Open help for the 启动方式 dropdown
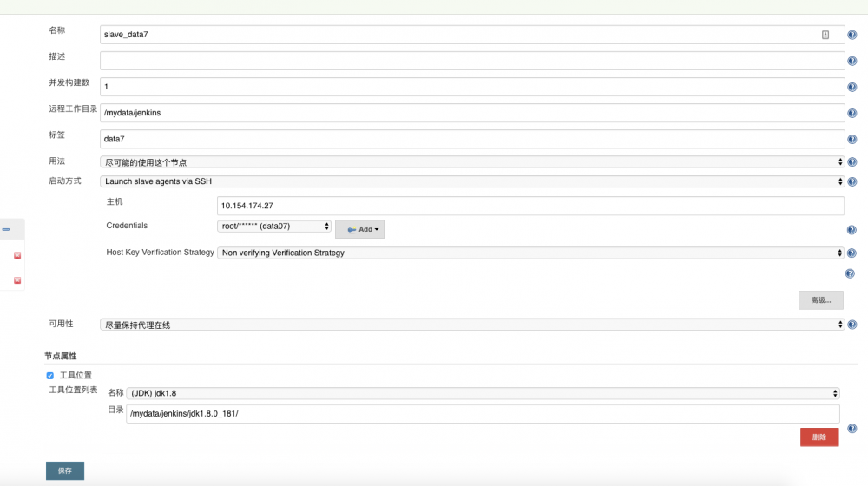The width and height of the screenshot is (868, 486). [x=852, y=181]
